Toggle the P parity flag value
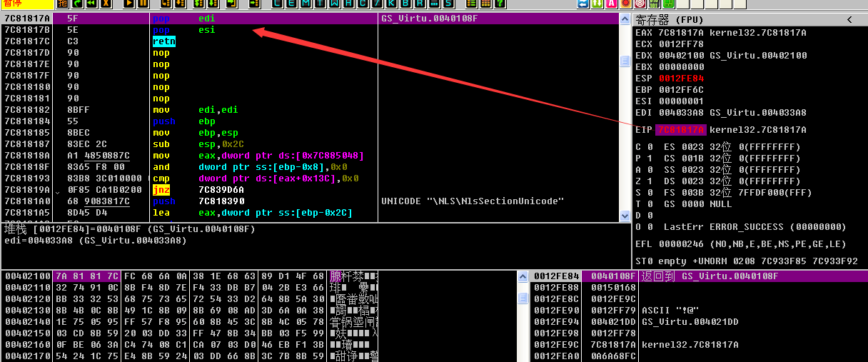 tap(646, 159)
